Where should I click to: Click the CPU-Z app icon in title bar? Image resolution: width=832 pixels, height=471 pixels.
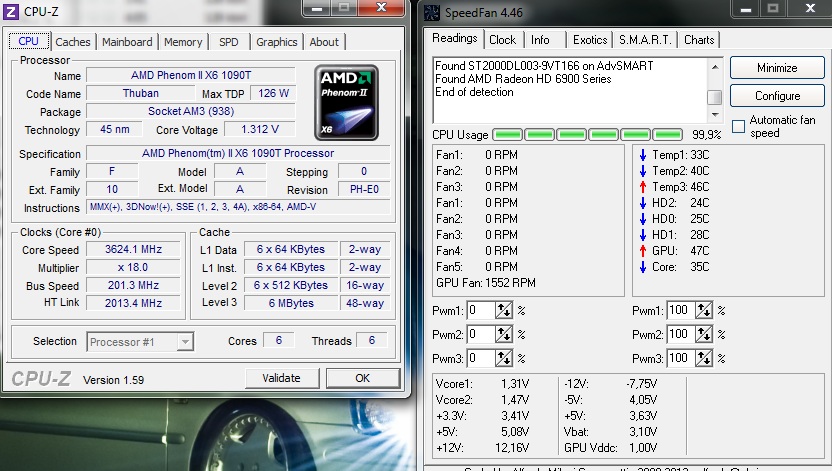[11, 11]
